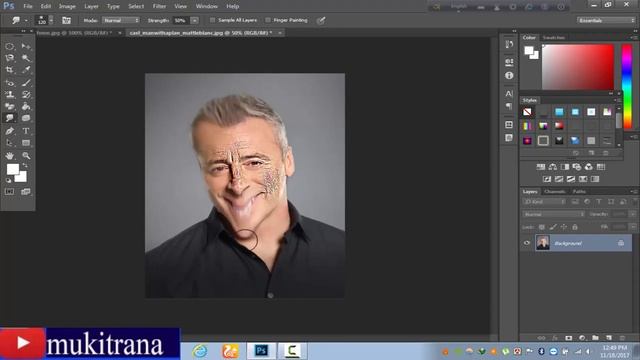Select the Elliptical Marquee tool

point(10,47)
